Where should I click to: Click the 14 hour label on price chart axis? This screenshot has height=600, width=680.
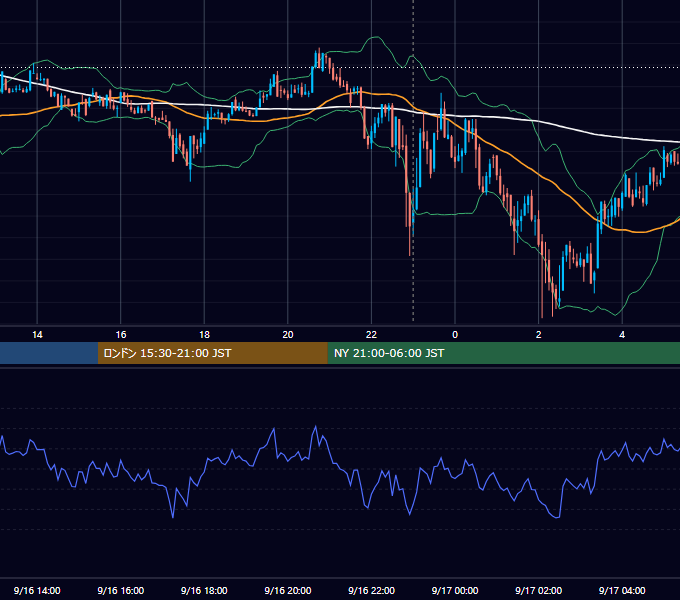(x=37, y=335)
